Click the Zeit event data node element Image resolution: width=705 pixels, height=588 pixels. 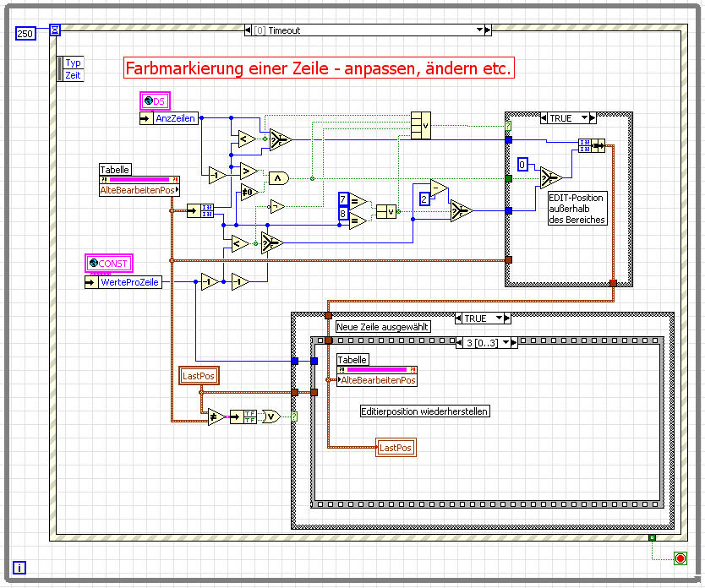pos(73,75)
